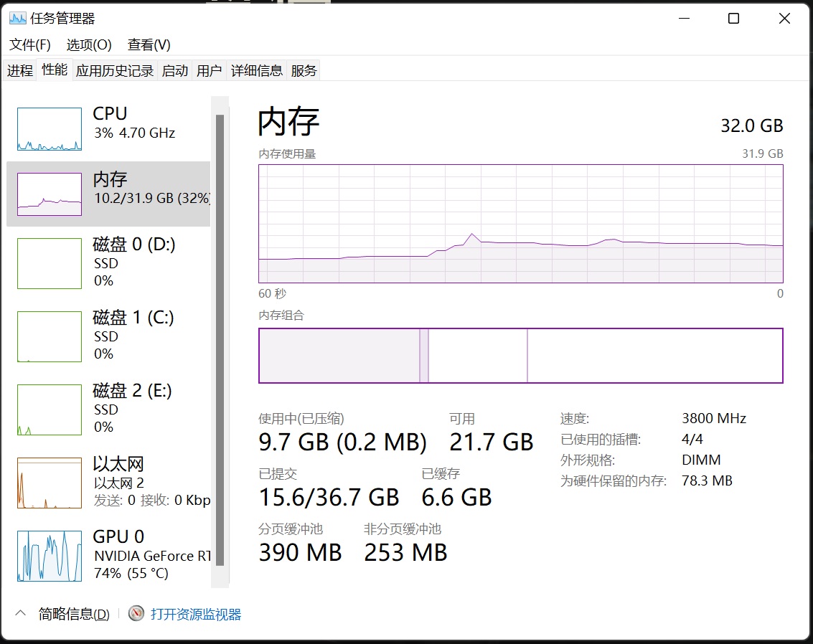Click the Task Manager title bar icon
The width and height of the screenshot is (813, 644).
tap(17, 19)
